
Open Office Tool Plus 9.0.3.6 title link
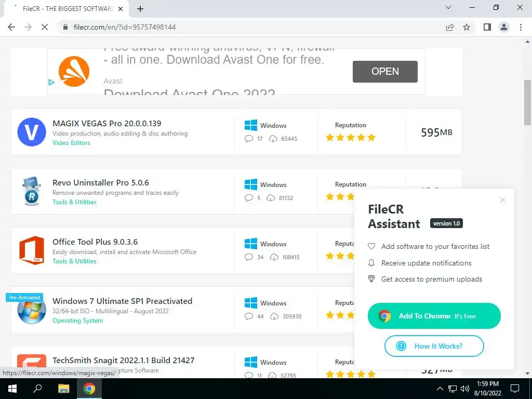(x=95, y=242)
